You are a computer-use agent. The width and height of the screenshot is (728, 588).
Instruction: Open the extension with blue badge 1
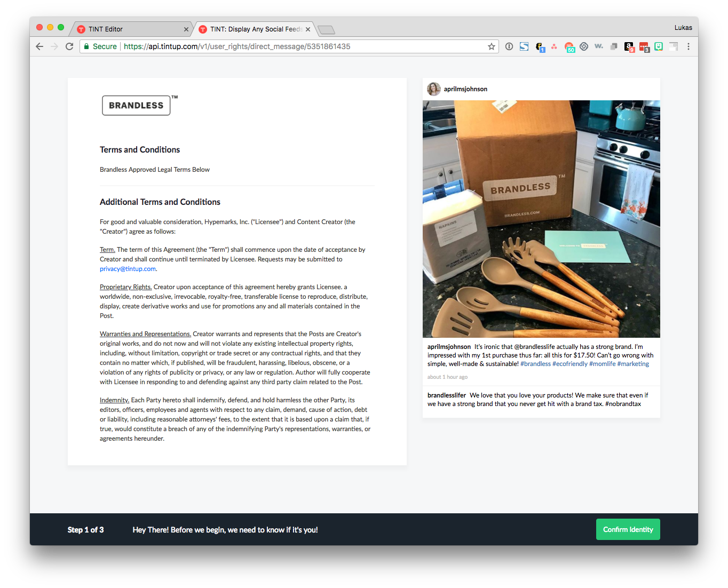(540, 47)
